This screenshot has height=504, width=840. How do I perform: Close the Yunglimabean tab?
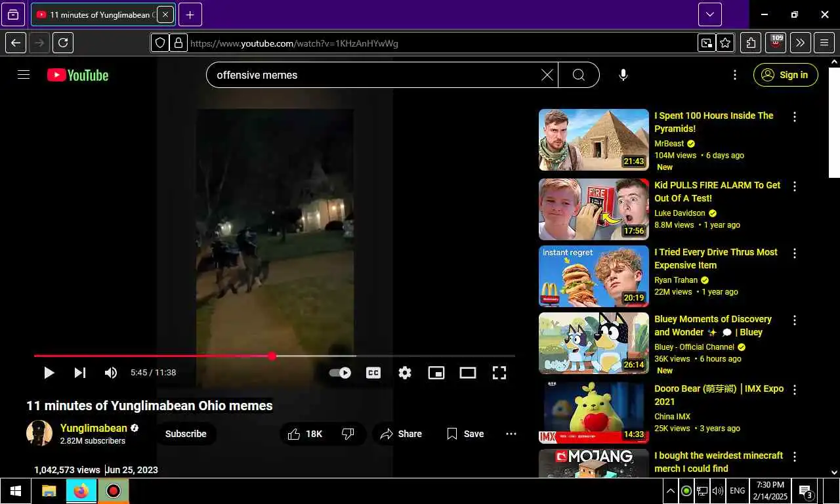[165, 14]
